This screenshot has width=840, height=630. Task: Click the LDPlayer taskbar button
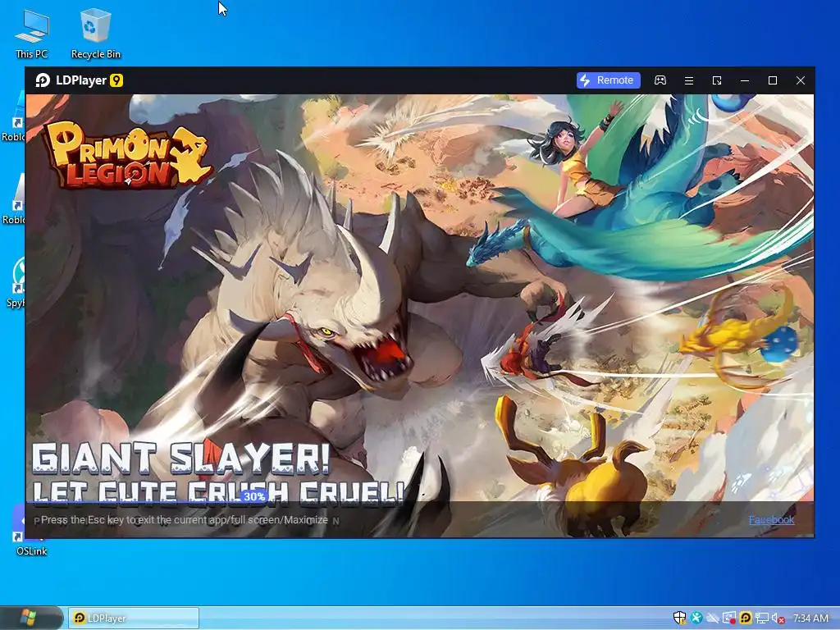click(134, 619)
